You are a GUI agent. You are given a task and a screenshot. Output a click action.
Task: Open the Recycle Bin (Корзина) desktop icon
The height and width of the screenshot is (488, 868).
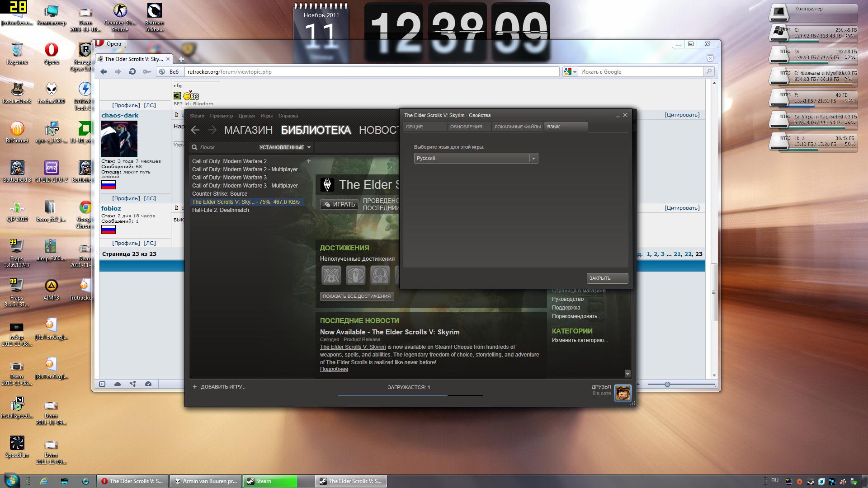click(17, 53)
